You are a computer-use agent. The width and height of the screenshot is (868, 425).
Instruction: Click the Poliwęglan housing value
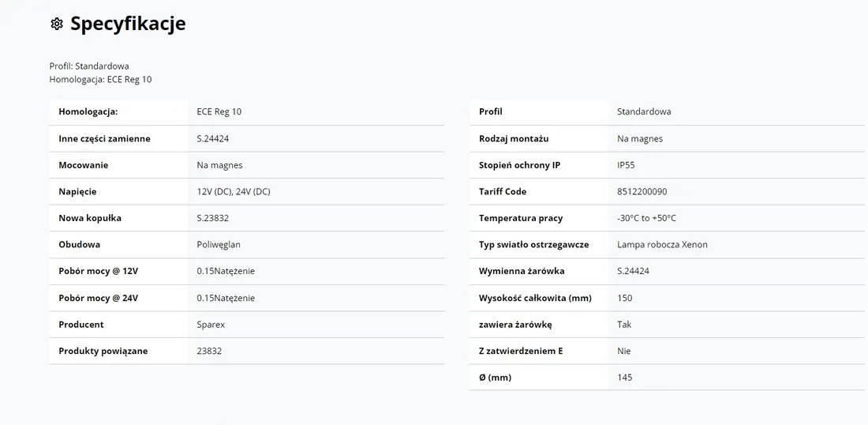[x=219, y=244]
